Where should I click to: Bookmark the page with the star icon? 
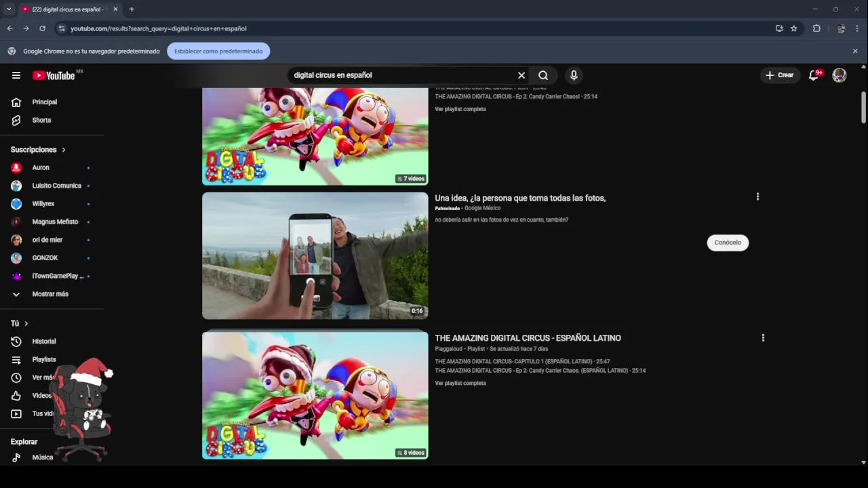(x=794, y=28)
